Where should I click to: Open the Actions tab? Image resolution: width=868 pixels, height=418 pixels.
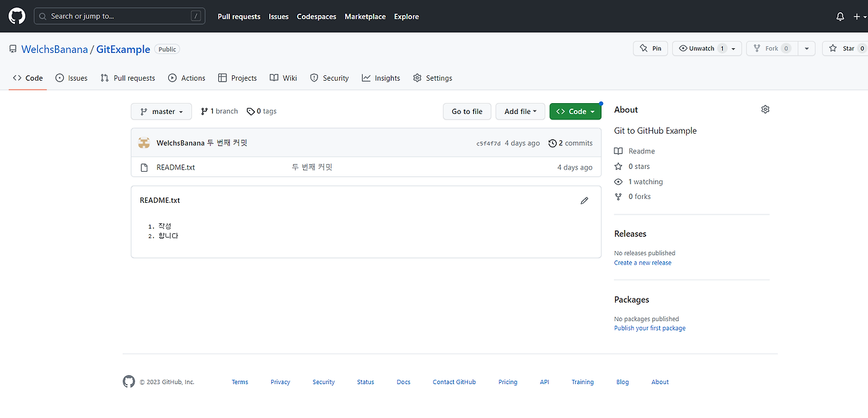click(186, 78)
